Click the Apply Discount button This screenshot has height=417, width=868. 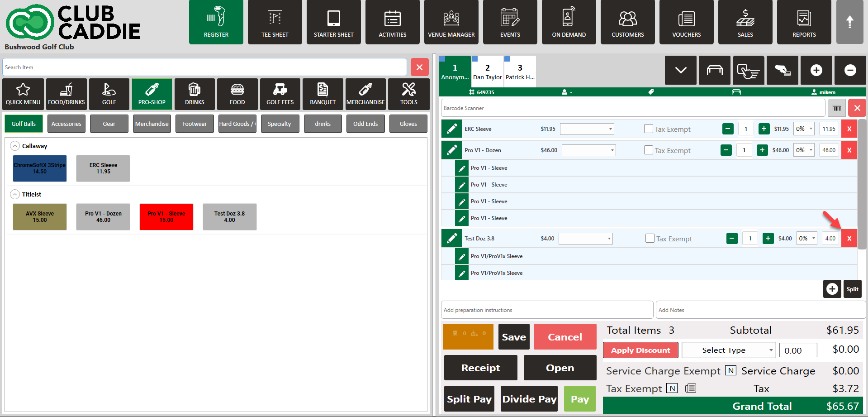click(x=640, y=350)
